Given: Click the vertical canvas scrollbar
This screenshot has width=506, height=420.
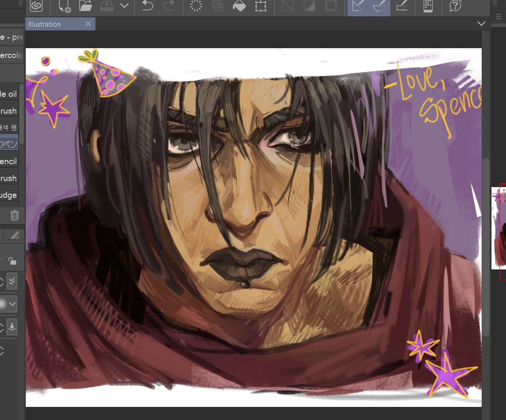Looking at the screenshot, I should click(486, 247).
